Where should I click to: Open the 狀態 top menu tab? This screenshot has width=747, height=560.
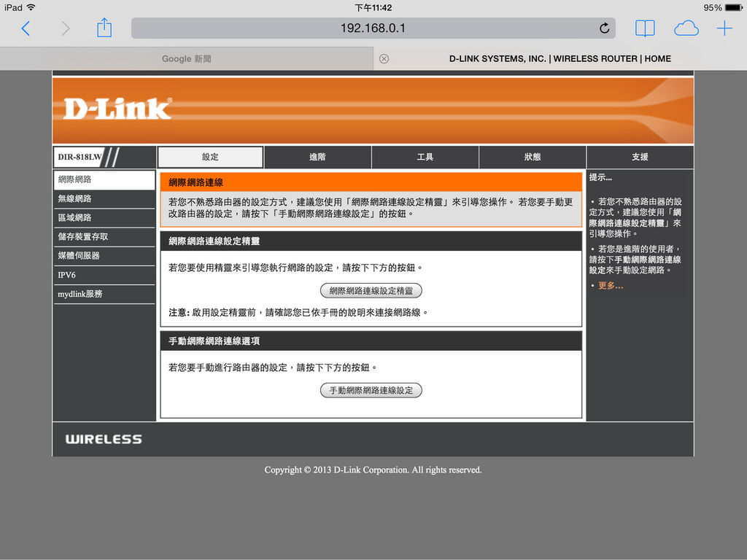click(x=532, y=157)
